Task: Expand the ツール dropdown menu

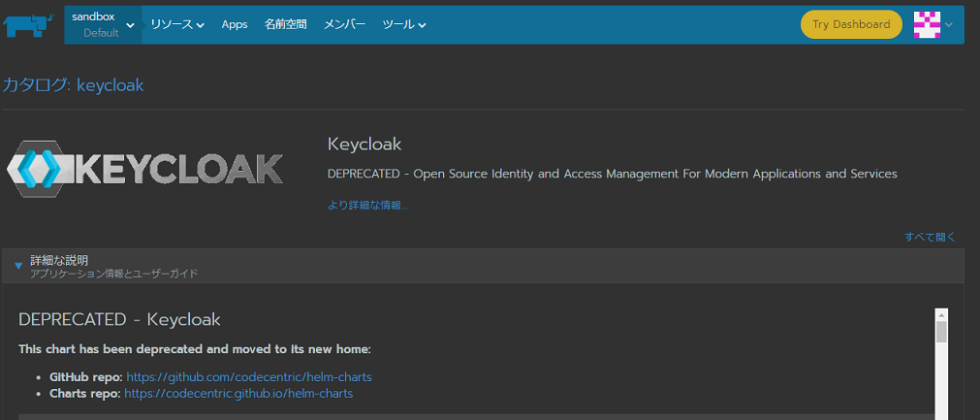Action: click(x=403, y=25)
